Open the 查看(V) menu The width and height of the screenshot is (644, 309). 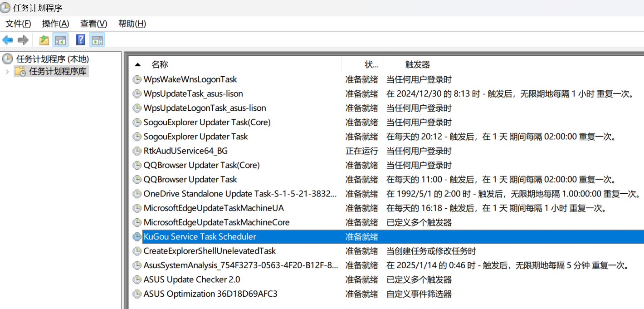click(x=93, y=23)
